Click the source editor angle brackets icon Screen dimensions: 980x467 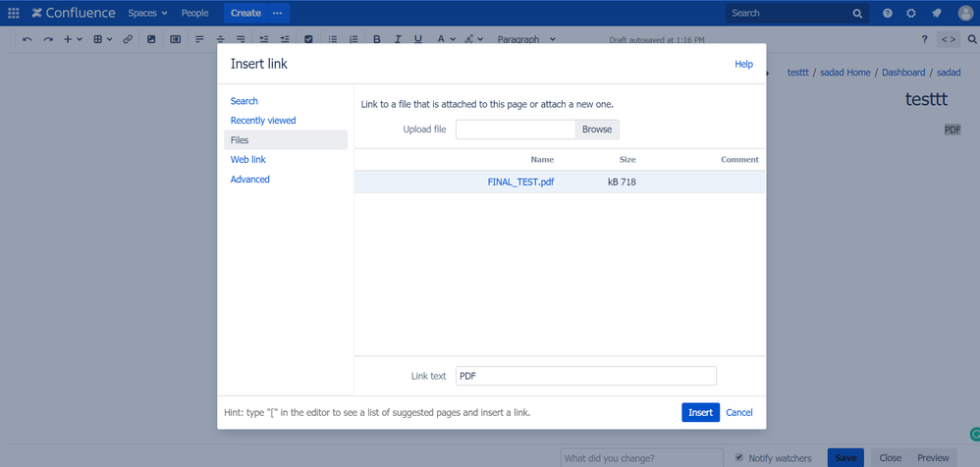coord(949,39)
